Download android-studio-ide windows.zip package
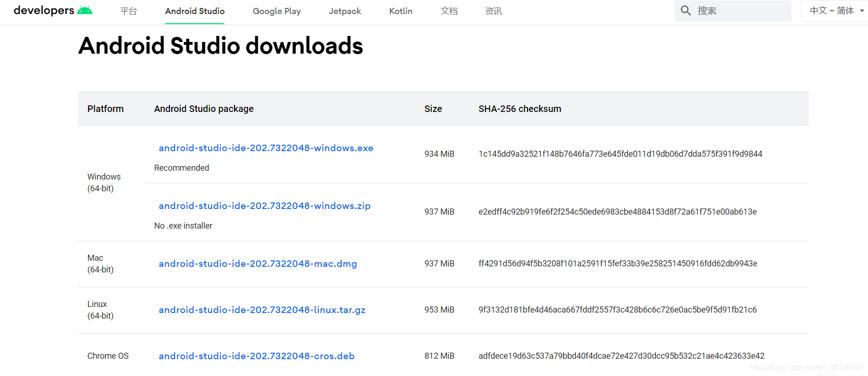Image resolution: width=868 pixels, height=376 pixels. 265,206
